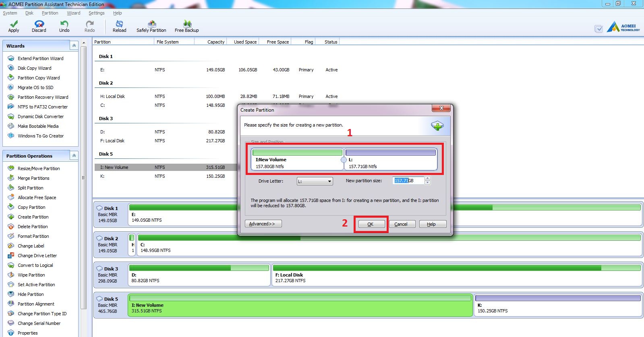Select D: partition block on Disk 3
644x337 pixels.
coord(199,275)
